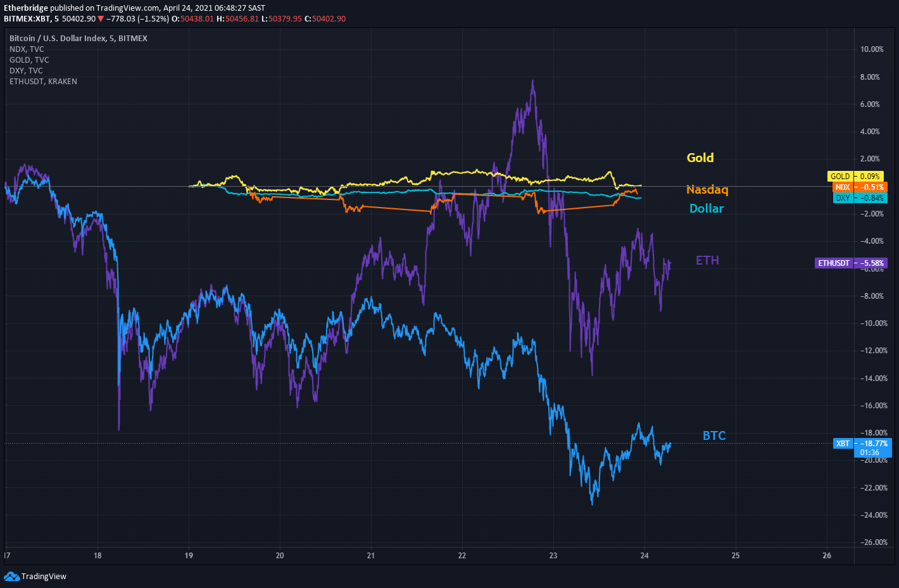The width and height of the screenshot is (899, 588).
Task: Click the TradingView logo icon
Action: click(x=11, y=576)
